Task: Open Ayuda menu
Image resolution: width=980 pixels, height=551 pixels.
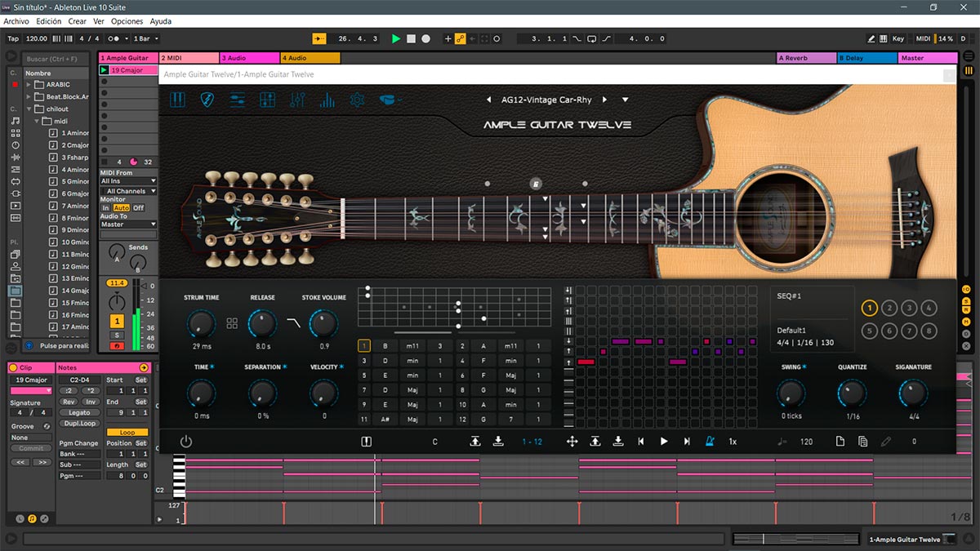Action: click(161, 21)
